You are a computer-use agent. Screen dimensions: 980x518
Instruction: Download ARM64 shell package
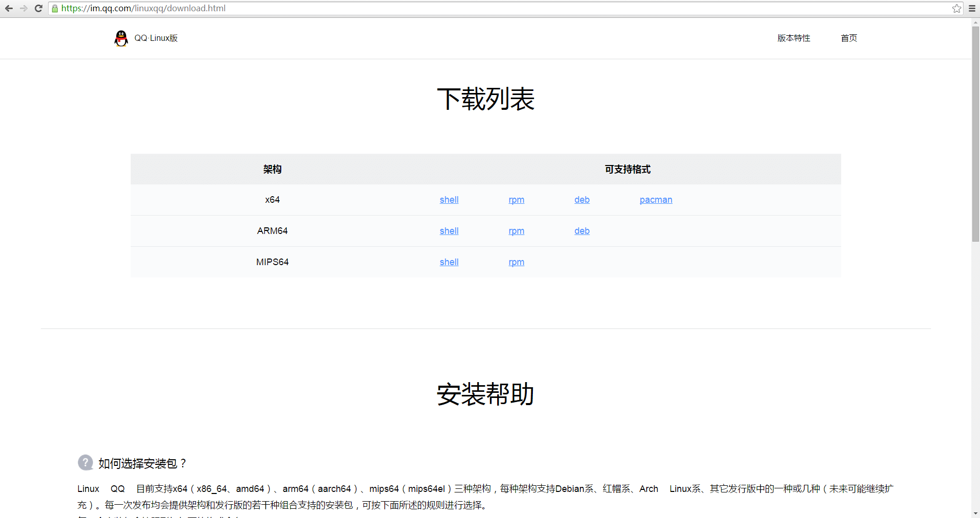[x=449, y=231]
